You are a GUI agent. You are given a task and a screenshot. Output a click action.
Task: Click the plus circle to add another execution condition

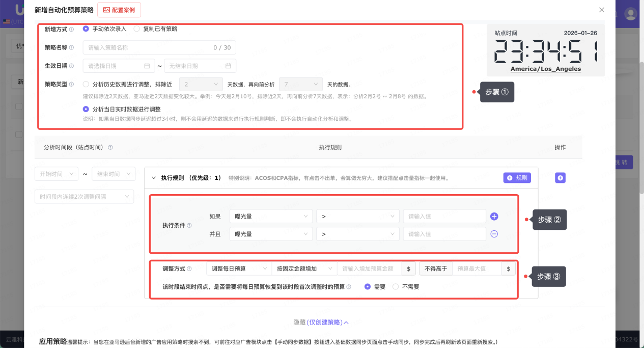[x=494, y=216]
